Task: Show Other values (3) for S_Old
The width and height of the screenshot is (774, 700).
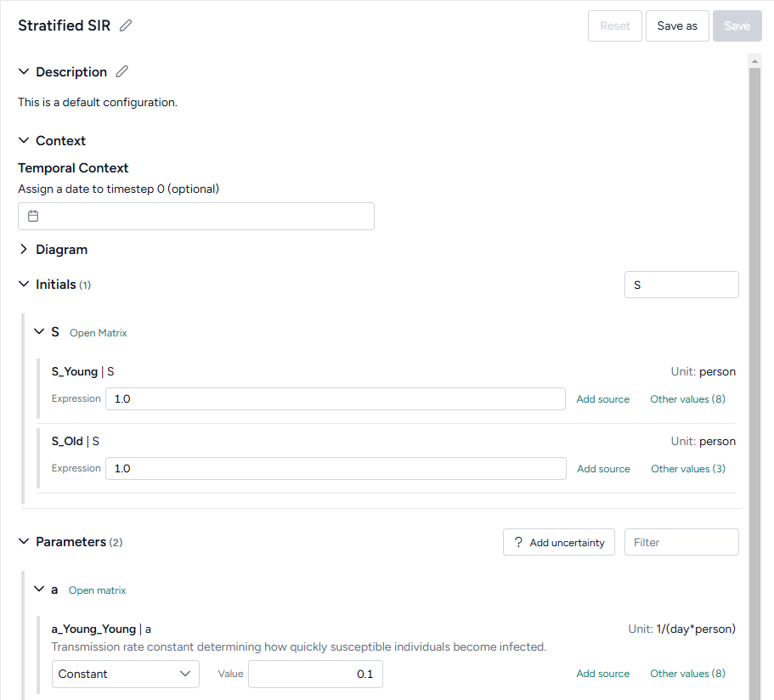Action: point(687,469)
